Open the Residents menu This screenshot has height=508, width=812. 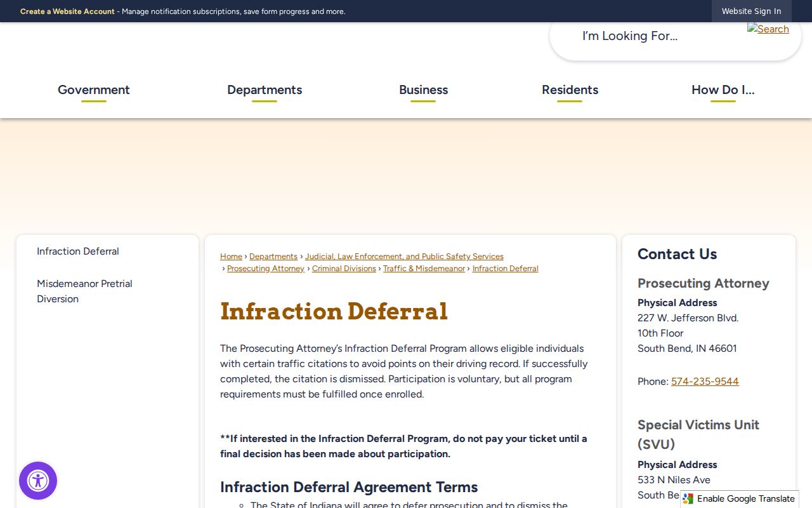coord(570,90)
